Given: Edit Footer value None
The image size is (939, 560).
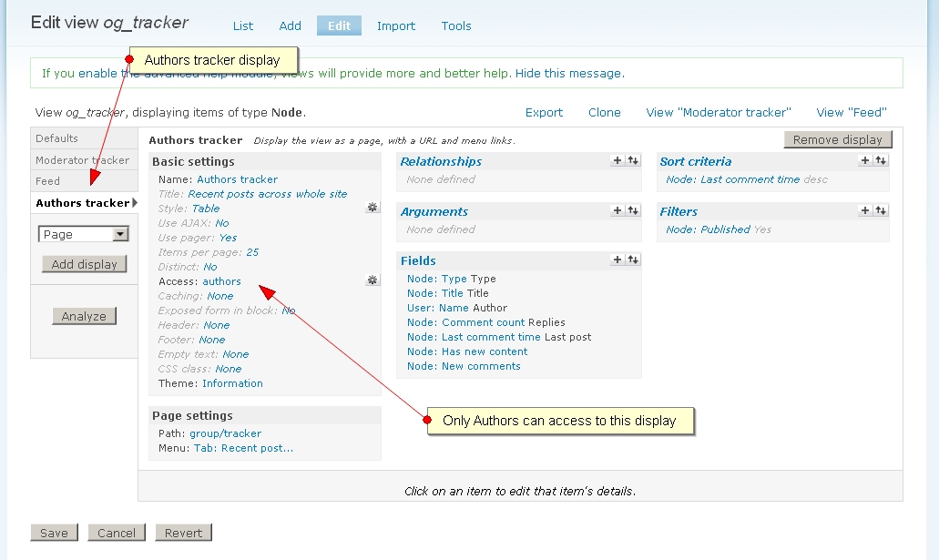Looking at the screenshot, I should pos(212,340).
